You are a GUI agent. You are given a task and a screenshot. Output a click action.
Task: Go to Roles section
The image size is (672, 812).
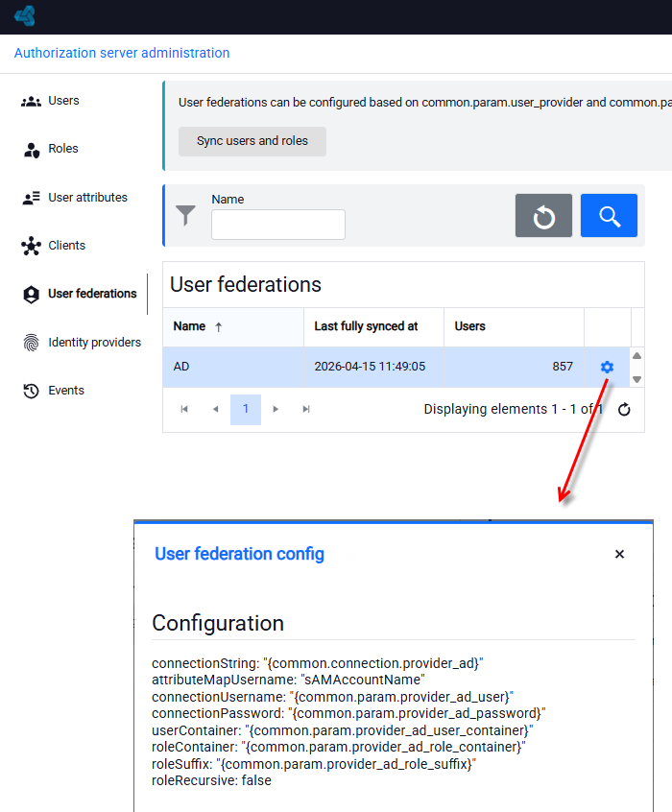coord(63,149)
